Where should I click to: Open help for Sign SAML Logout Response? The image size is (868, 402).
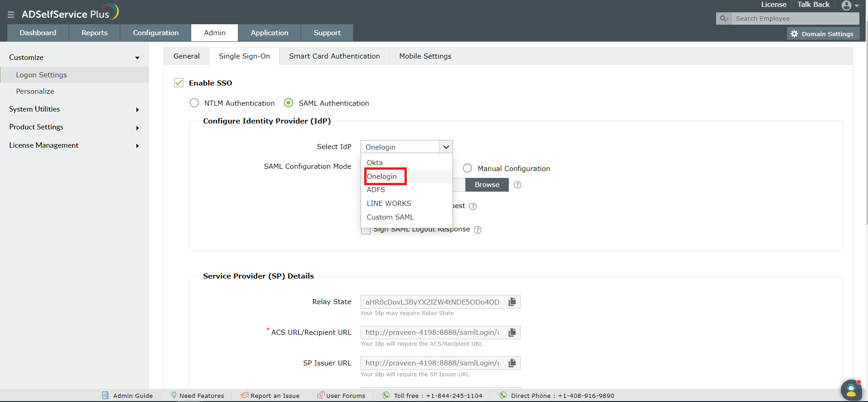pos(478,230)
